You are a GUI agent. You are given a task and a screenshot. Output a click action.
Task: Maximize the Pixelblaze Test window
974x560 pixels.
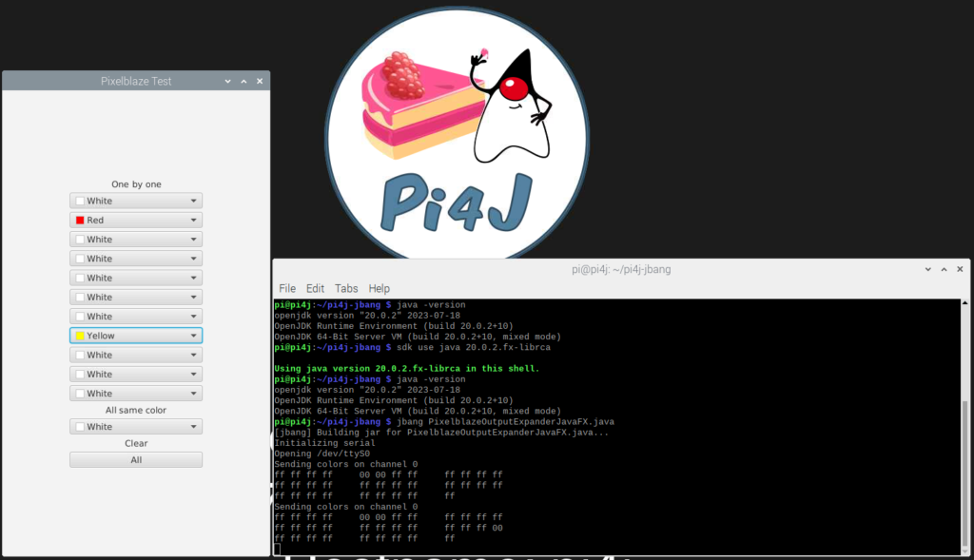tap(243, 82)
